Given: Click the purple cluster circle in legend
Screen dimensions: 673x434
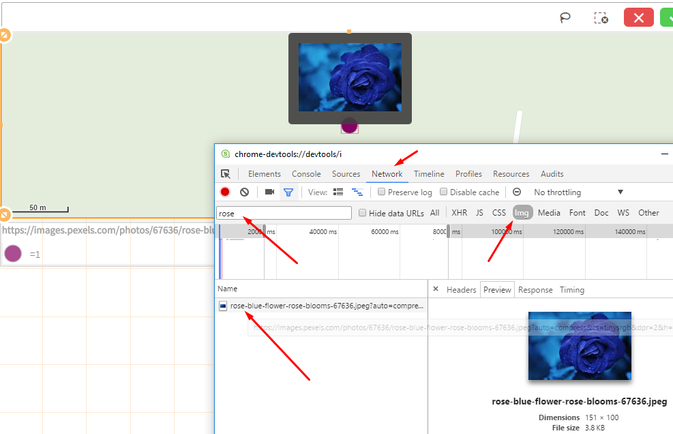Looking at the screenshot, I should [x=13, y=253].
